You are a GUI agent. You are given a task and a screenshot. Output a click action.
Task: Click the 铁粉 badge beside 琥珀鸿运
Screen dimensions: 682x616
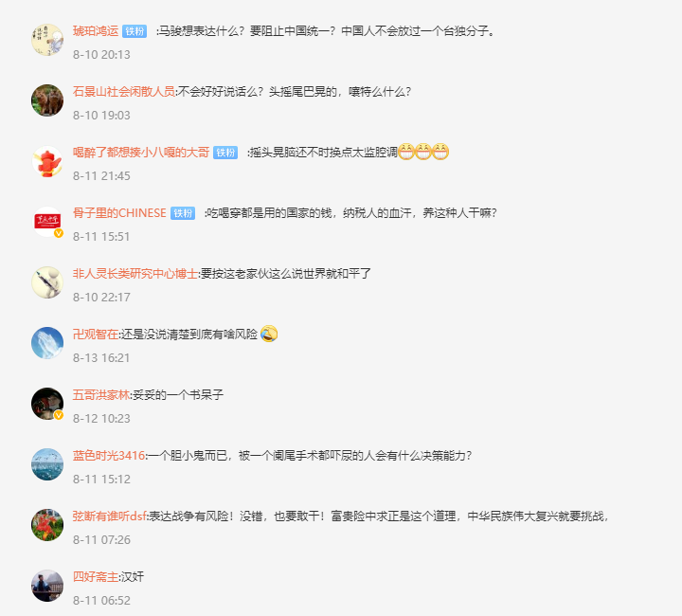(x=135, y=31)
